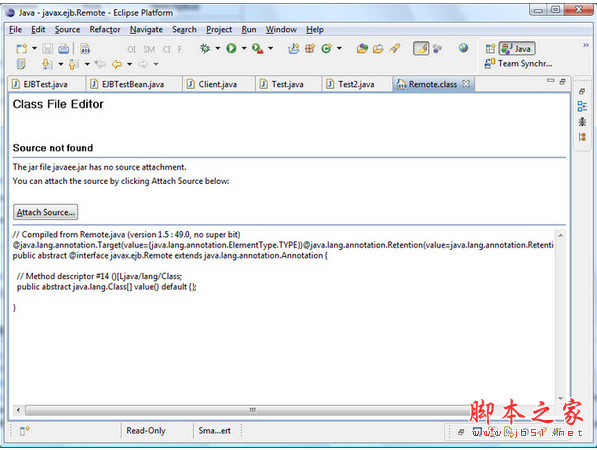Open the Help menu

[x=315, y=29]
